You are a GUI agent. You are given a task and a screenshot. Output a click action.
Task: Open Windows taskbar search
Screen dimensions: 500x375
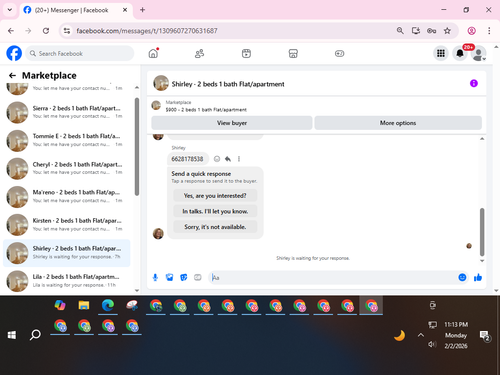tap(35, 335)
